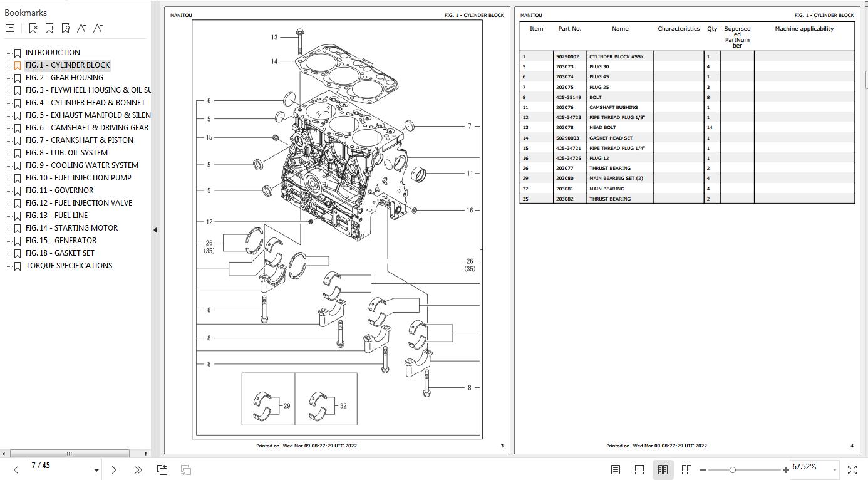Click the add new bookmark icon
Screen dimensions: 868x480
(x=49, y=28)
